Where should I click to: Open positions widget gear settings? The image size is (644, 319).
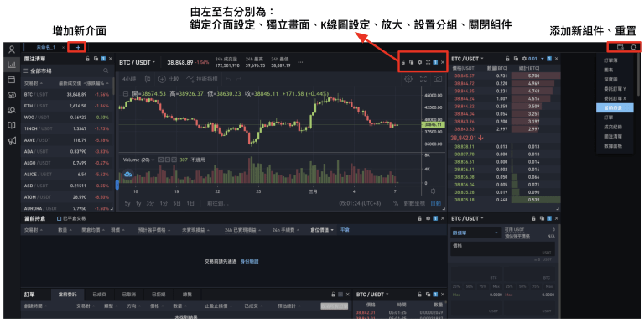428,218
